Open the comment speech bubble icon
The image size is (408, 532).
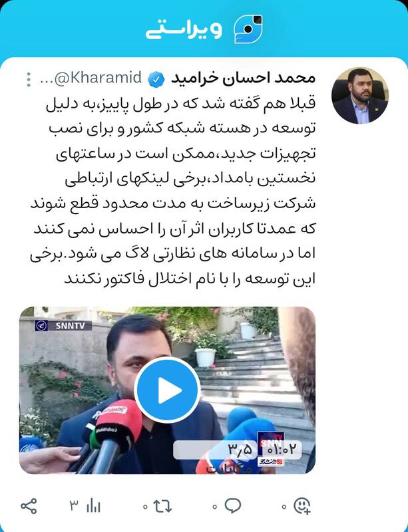[x=233, y=506]
